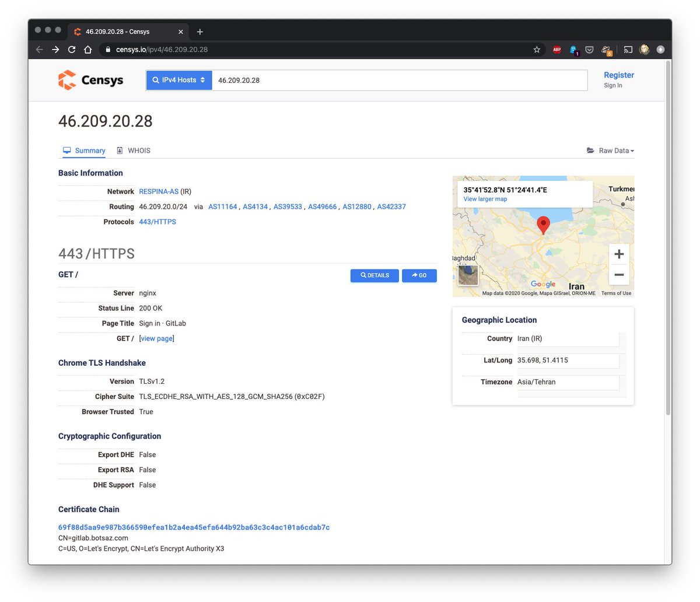Select the Sign in · GitLab page title
The height and width of the screenshot is (602, 700).
click(x=162, y=323)
